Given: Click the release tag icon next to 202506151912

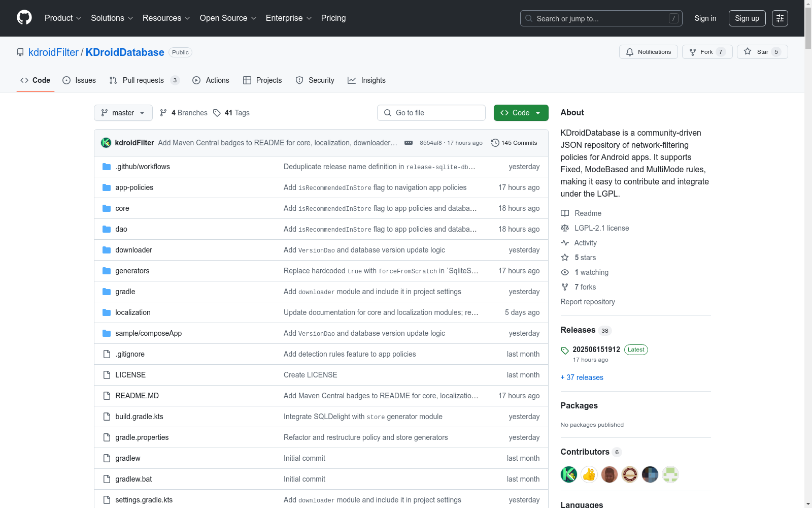Looking at the screenshot, I should [x=565, y=351].
